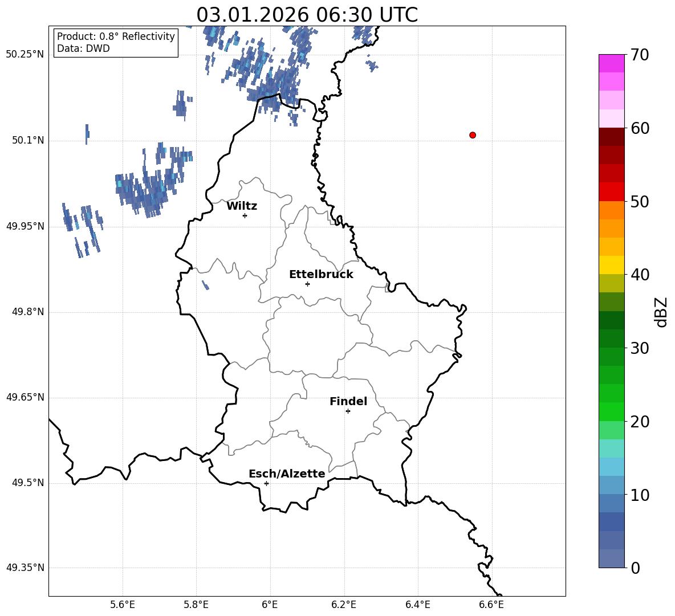Click the 5.6°E longitude label

click(123, 605)
